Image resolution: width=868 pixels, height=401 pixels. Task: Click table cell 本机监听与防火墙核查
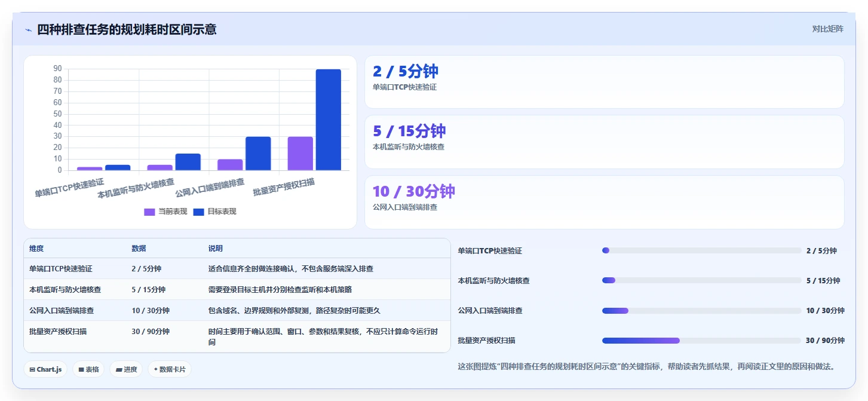65,290
